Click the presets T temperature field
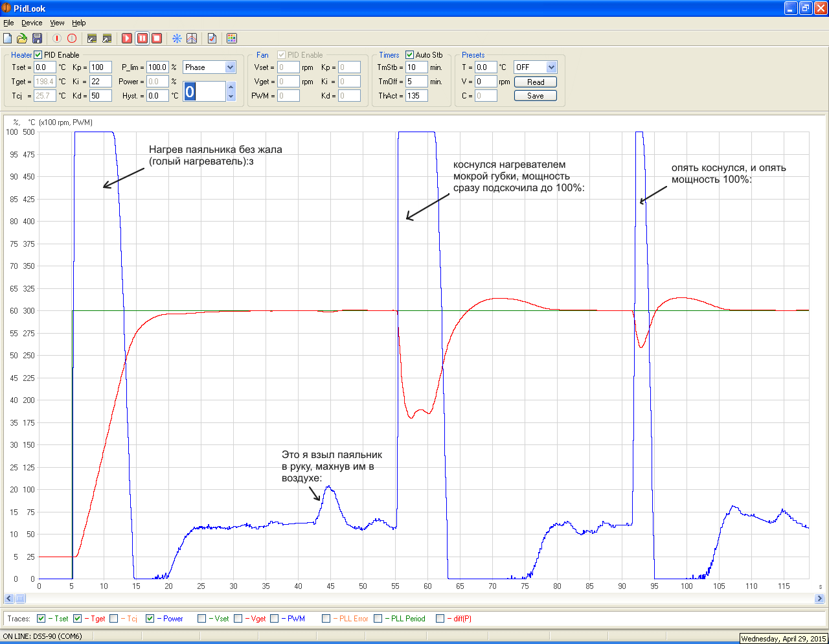 (486, 67)
